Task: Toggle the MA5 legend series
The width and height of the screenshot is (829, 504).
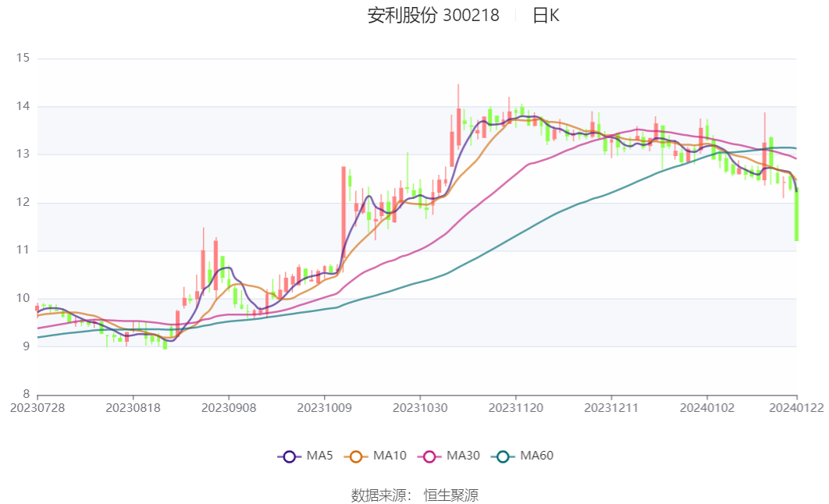Action: click(305, 456)
